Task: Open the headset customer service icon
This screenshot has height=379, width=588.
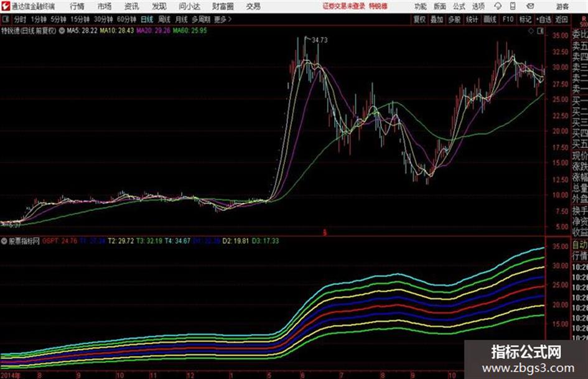Action: [498, 6]
